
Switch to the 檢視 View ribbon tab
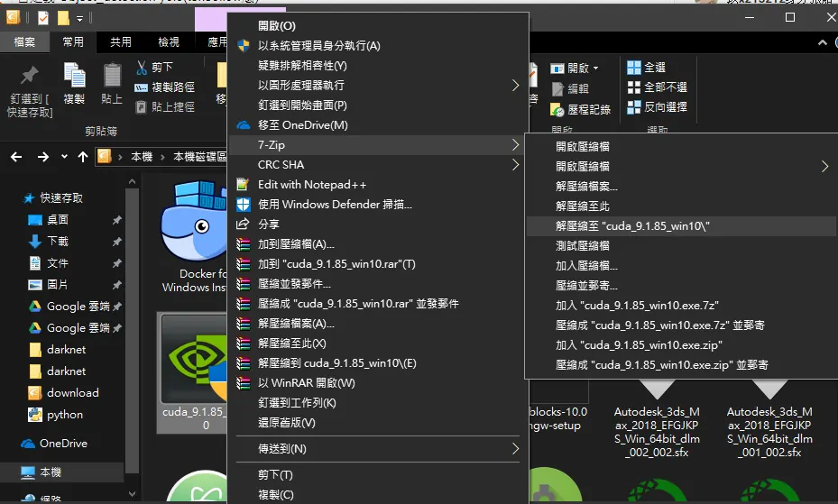(169, 42)
